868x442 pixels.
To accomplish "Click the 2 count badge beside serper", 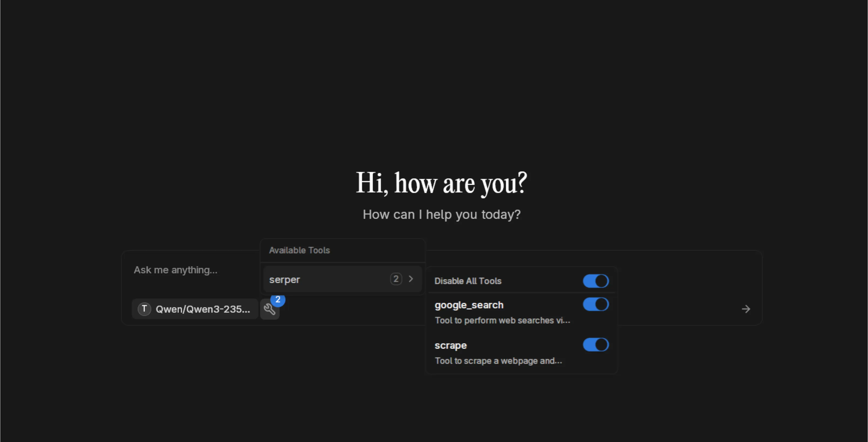I will click(x=396, y=279).
